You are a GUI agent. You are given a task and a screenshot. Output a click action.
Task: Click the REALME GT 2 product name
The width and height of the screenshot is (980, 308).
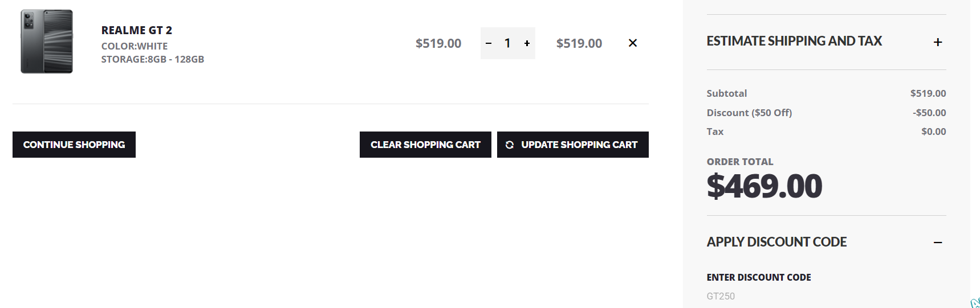(136, 30)
